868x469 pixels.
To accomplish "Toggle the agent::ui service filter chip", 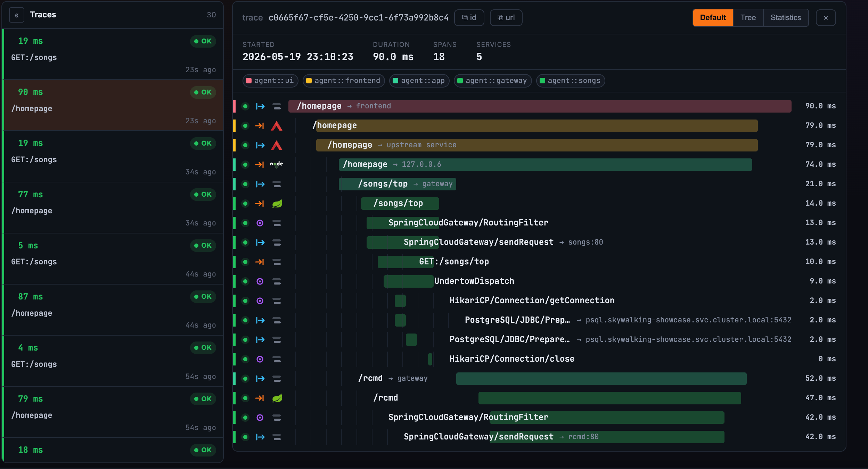I will coord(270,81).
